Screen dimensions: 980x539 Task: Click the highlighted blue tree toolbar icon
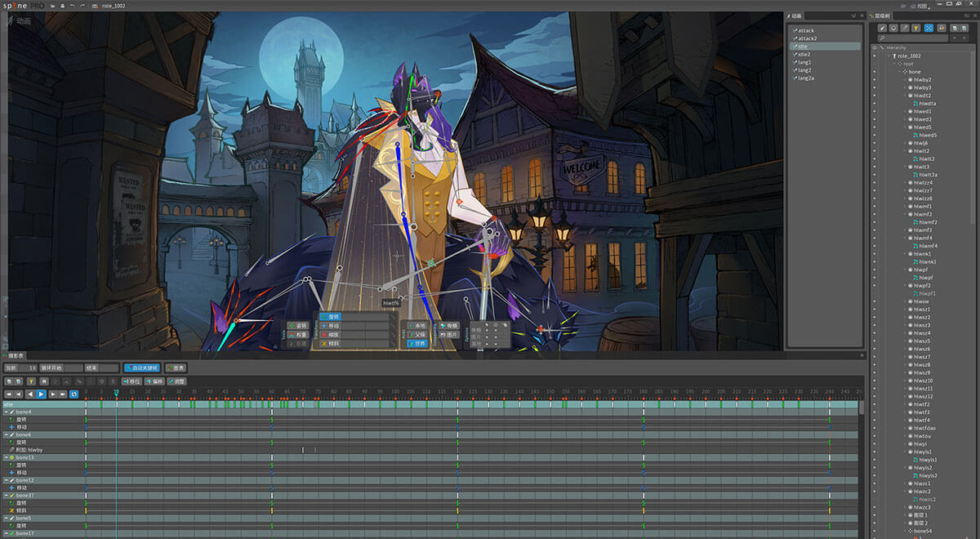929,28
